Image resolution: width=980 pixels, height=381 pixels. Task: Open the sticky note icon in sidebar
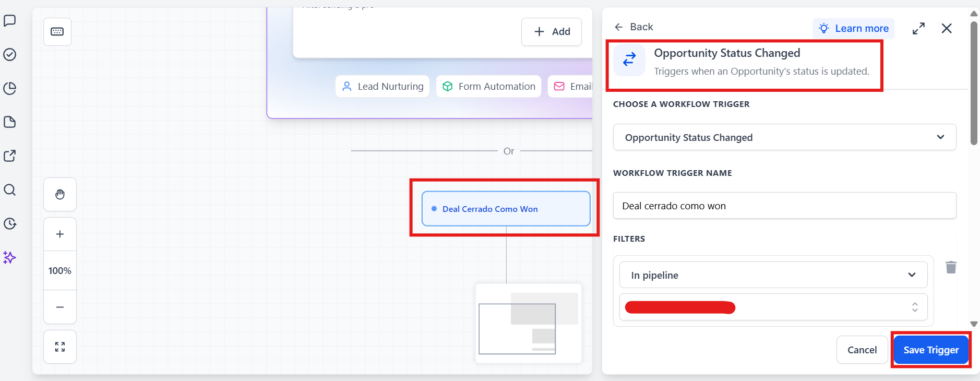[10, 122]
